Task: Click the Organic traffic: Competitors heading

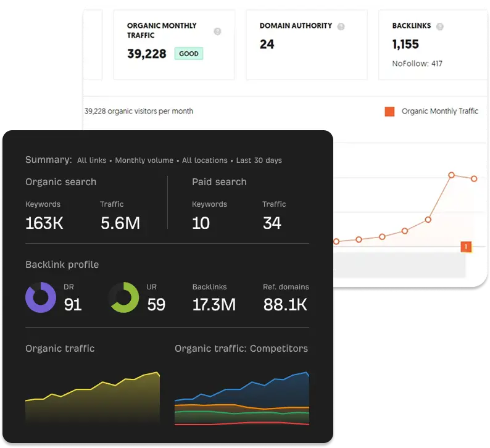Action: pos(241,348)
